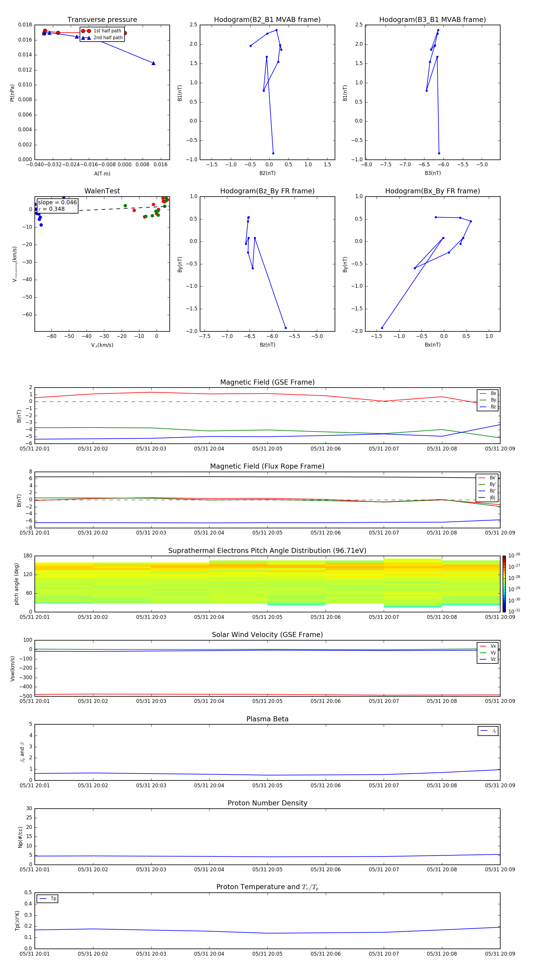Screen dimensions: 535x980
Task: Click the '1st half path' legend entry
Action: 102,31
